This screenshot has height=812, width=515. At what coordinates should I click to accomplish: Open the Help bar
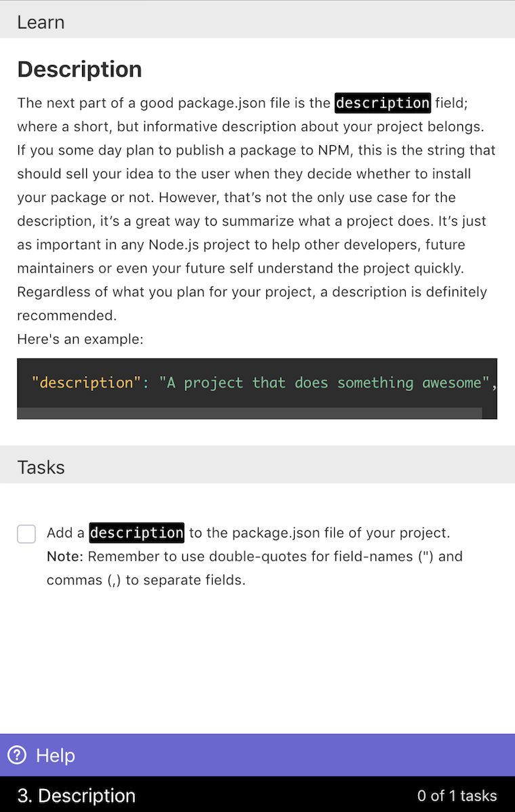pos(257,755)
